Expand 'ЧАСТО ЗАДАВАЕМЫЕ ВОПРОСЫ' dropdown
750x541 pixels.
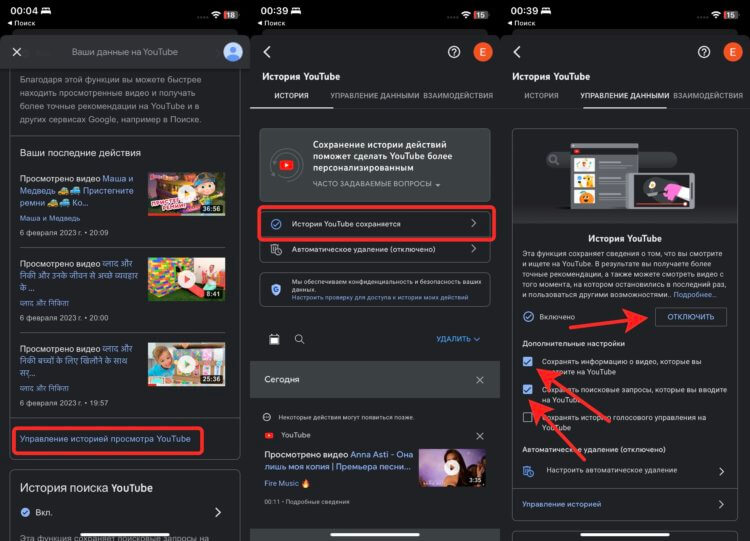coord(376,184)
